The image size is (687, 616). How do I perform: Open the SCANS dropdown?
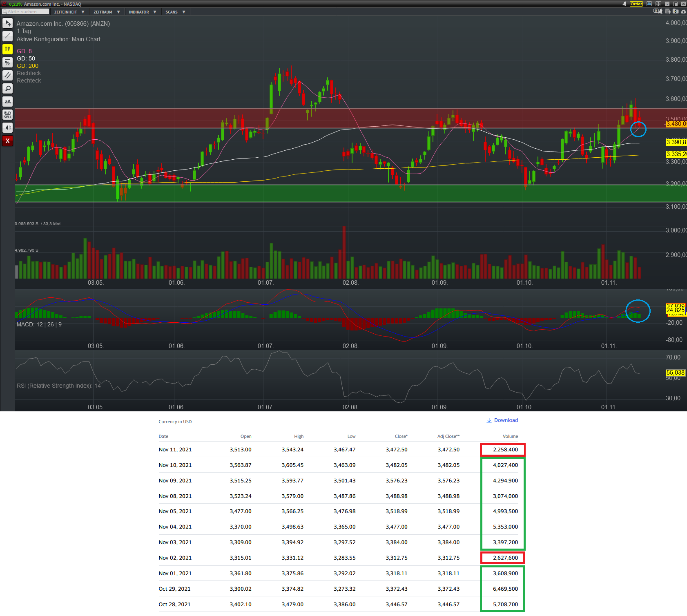(175, 12)
